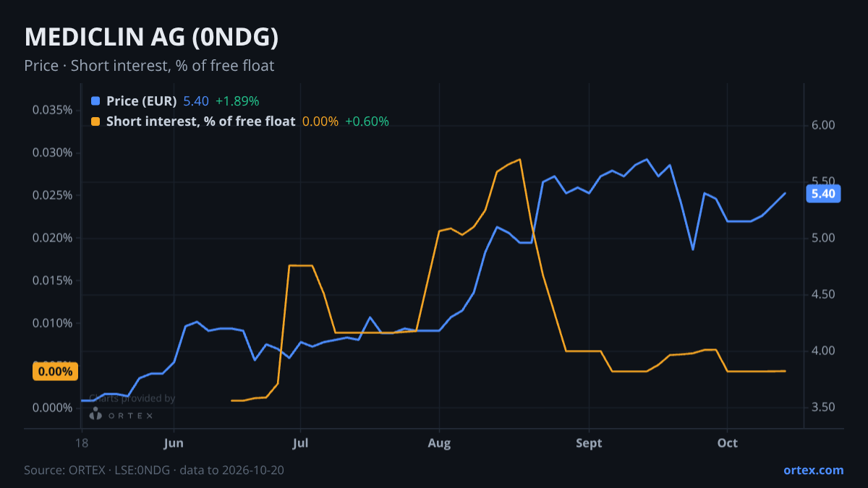
Task: Click the blue 5.40 price axis tag
Action: point(823,194)
